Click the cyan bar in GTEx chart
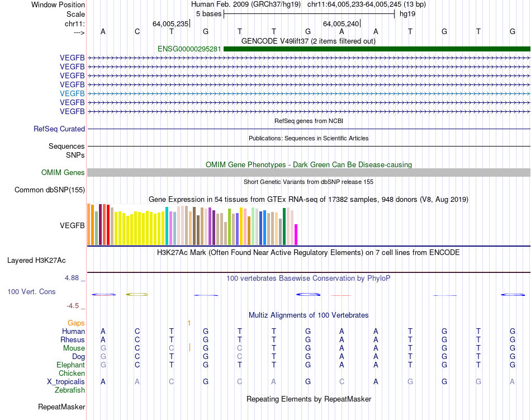Image resolution: width=531 pixels, height=420 pixels. pos(167,226)
